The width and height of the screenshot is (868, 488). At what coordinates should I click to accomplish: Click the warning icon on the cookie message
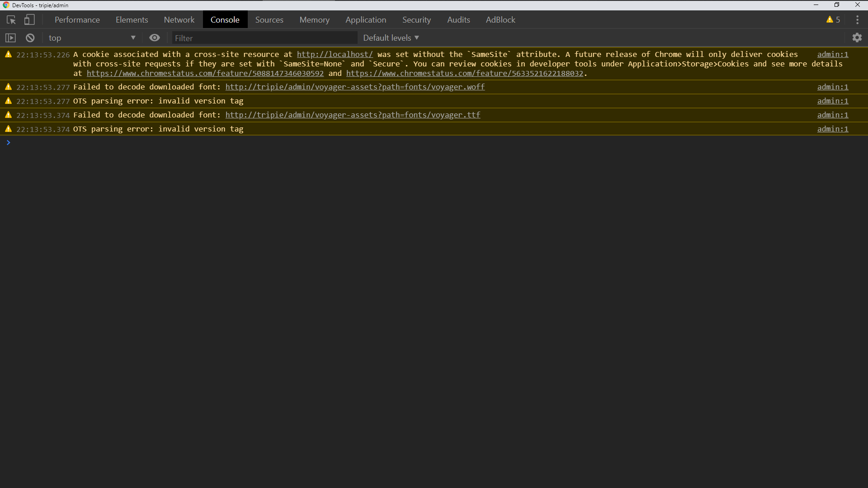click(8, 54)
